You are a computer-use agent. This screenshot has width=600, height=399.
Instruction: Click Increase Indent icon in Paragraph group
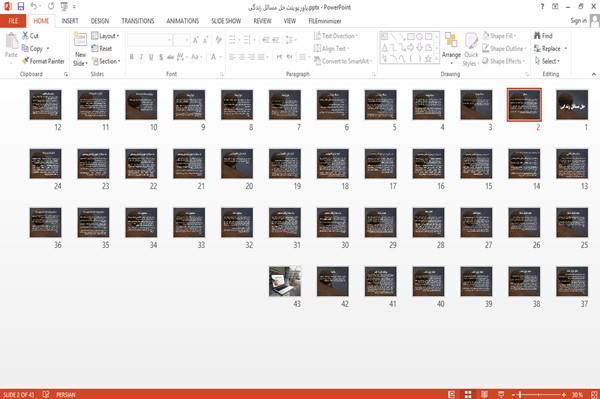[276, 40]
